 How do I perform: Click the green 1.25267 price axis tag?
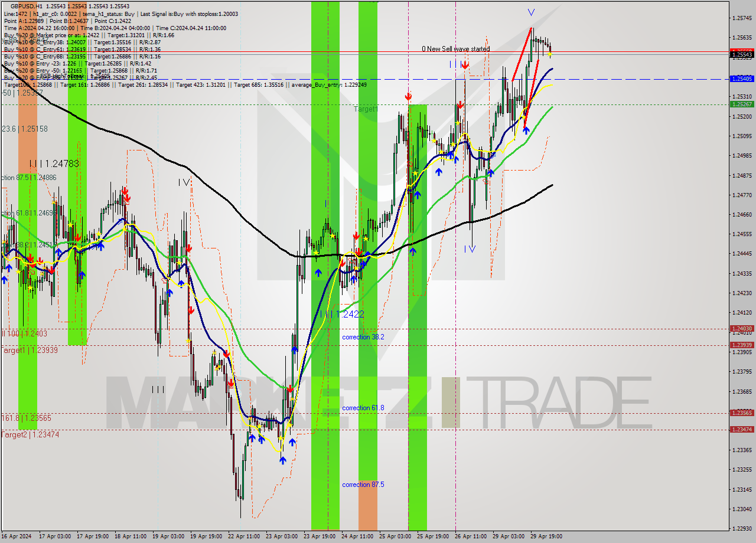(x=742, y=104)
